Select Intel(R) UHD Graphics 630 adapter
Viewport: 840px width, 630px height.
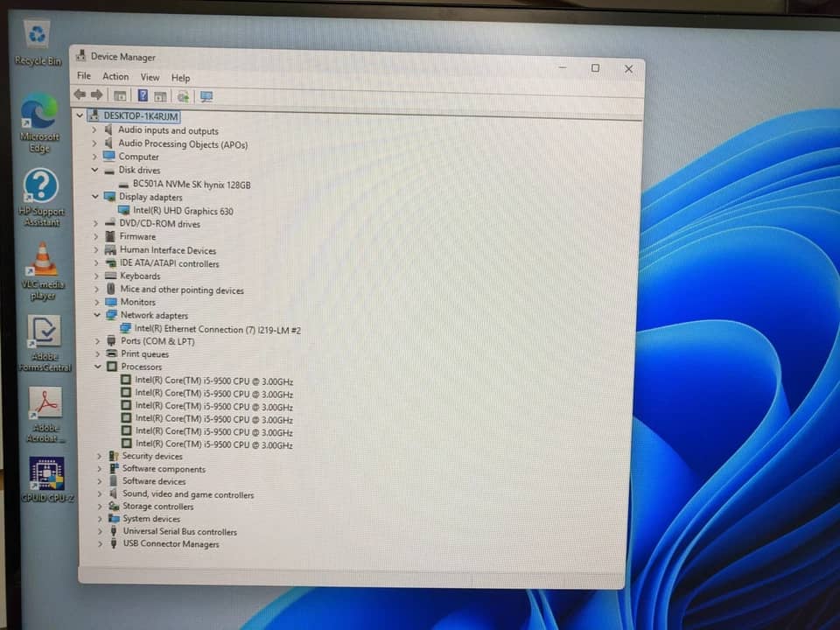[183, 211]
